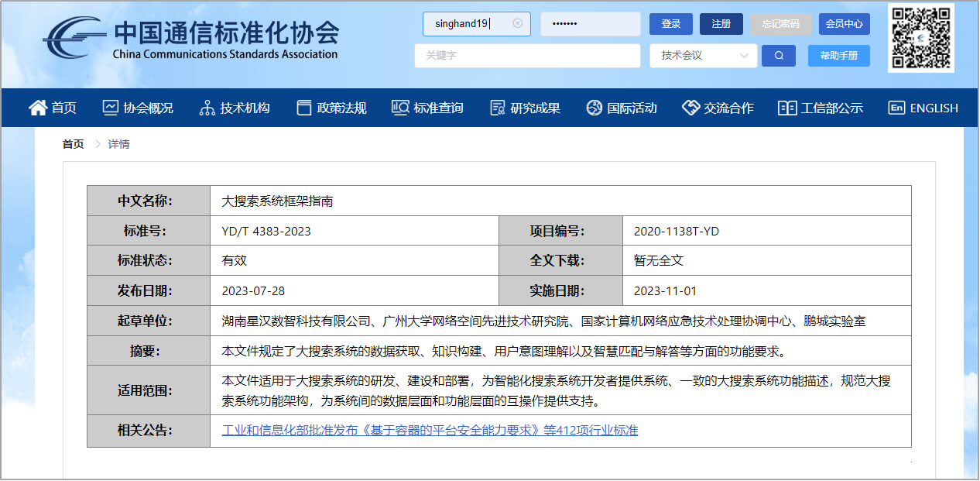Click the abstract text starting 本文件规定了
The width and height of the screenshot is (980, 481).
pyautogui.click(x=504, y=351)
